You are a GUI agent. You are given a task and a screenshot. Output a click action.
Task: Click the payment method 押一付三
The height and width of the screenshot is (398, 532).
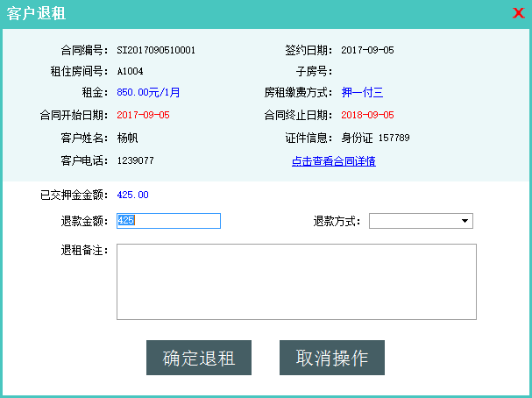tap(362, 92)
